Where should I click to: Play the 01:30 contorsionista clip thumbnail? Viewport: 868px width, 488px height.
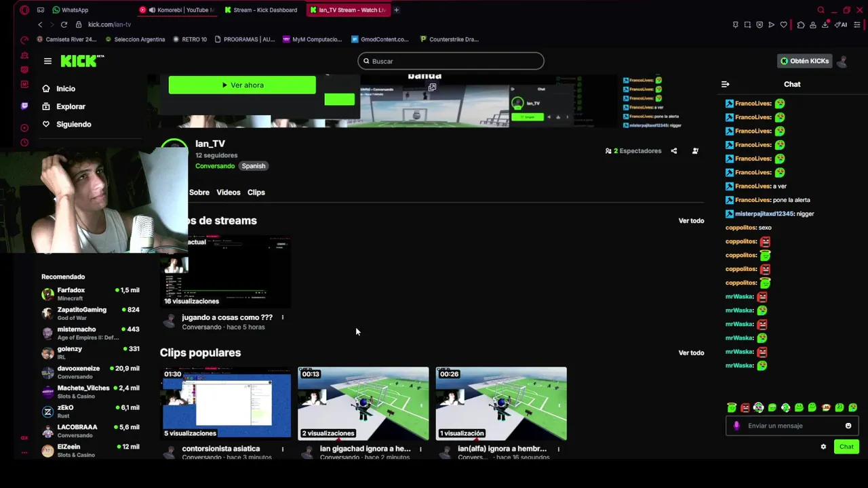pos(226,403)
